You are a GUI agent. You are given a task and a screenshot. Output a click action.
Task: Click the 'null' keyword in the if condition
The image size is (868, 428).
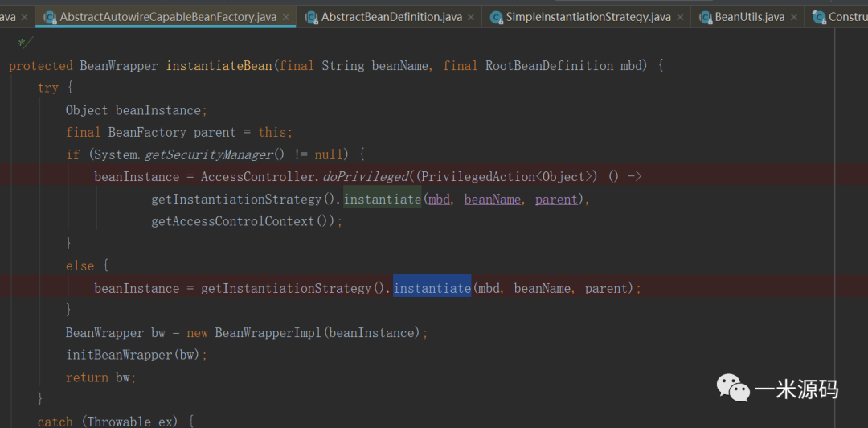329,154
